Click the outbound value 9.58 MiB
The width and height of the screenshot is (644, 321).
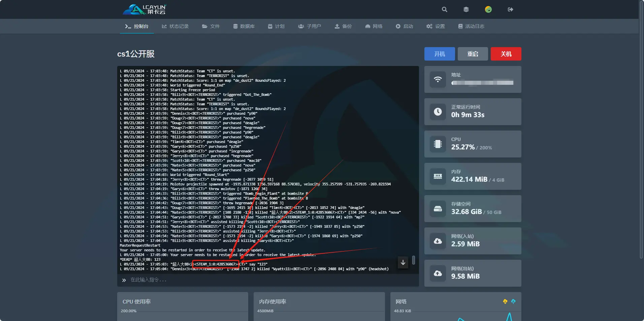(465, 276)
